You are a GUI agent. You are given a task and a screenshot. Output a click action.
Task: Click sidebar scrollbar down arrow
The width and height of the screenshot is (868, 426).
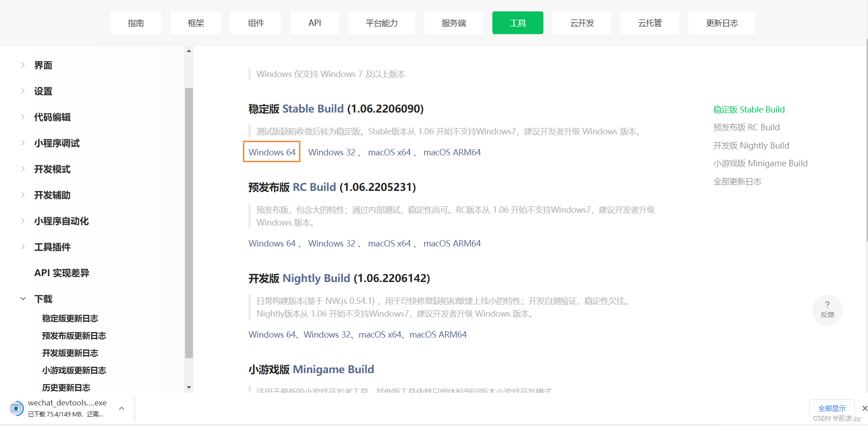189,388
